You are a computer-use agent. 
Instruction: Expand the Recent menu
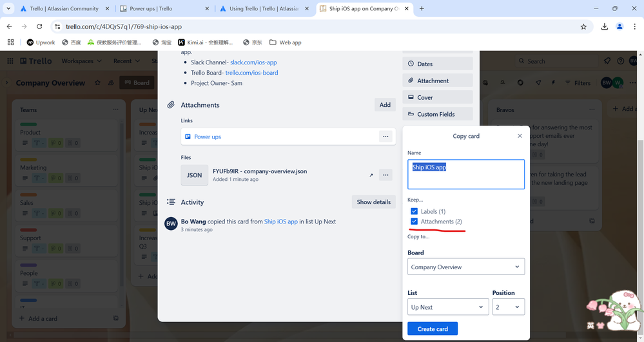tap(126, 61)
